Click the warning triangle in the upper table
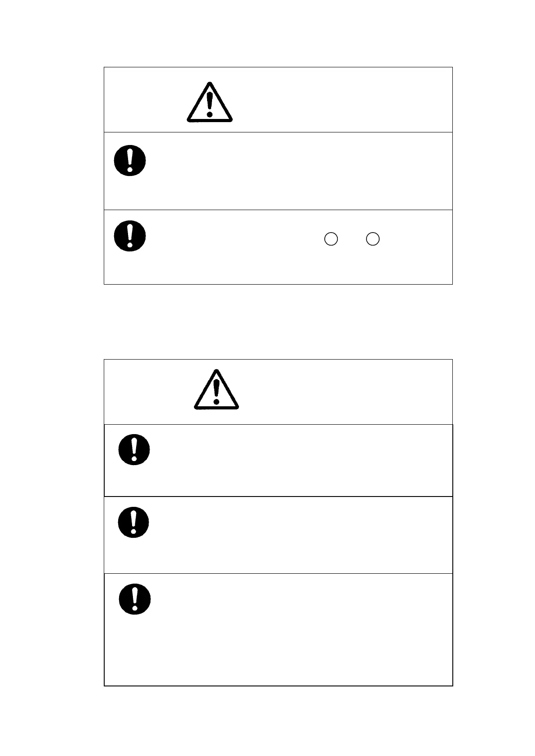535x756 pixels. (x=210, y=102)
